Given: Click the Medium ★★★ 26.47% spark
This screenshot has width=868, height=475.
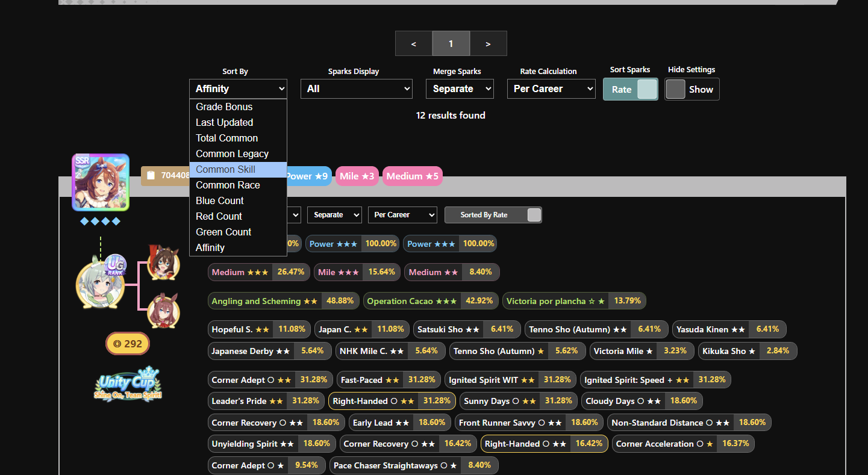Looking at the screenshot, I should coord(259,272).
